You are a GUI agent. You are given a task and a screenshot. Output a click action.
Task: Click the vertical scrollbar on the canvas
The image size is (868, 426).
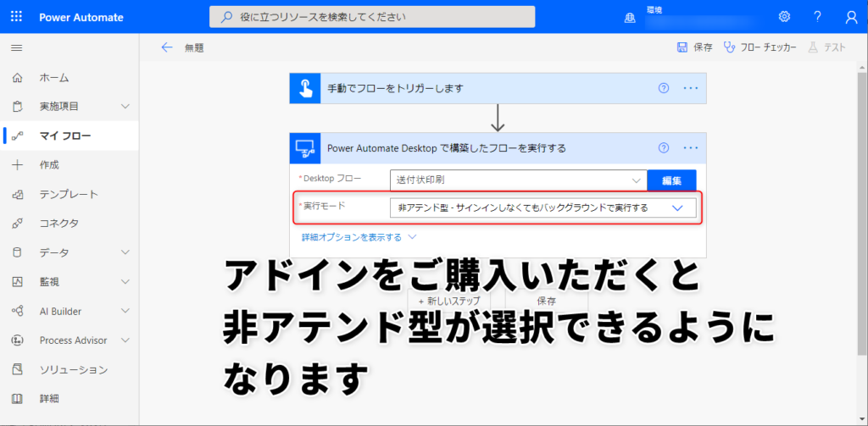863,213
